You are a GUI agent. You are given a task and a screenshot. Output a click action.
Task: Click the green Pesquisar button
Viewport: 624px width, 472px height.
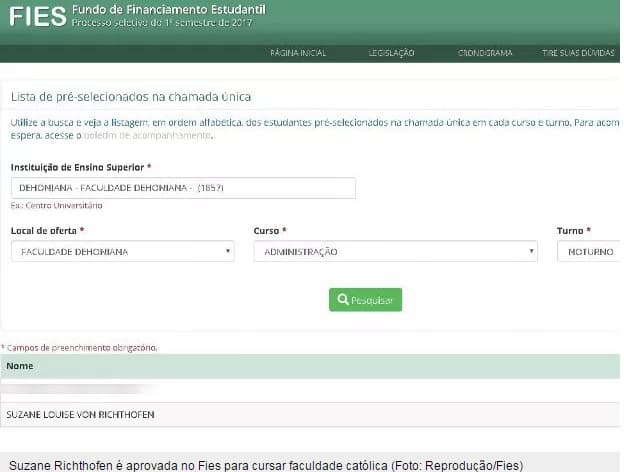(365, 300)
